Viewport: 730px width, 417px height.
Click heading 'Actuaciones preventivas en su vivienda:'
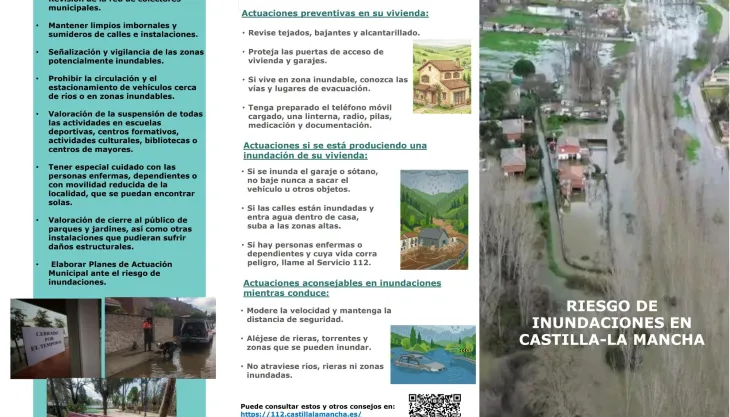[335, 13]
